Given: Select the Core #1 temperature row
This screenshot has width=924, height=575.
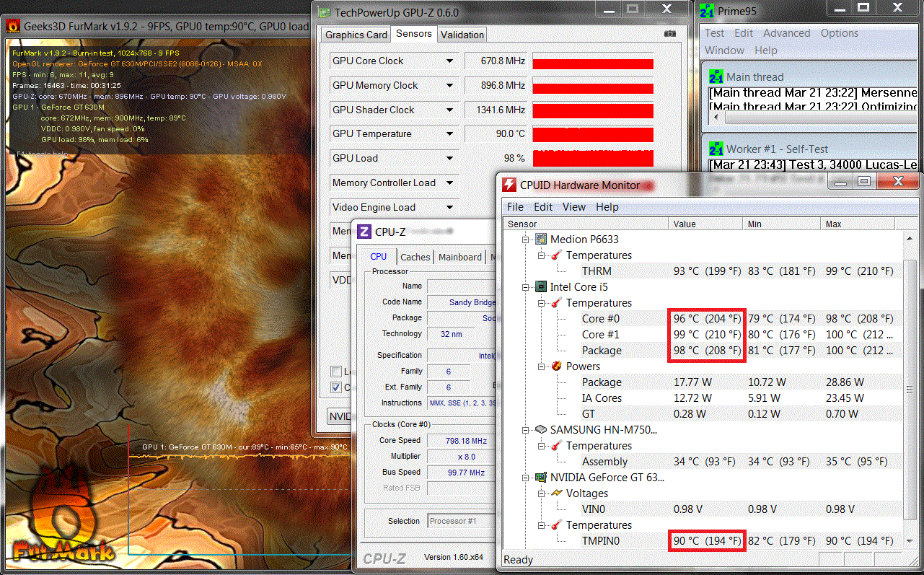Looking at the screenshot, I should [703, 335].
